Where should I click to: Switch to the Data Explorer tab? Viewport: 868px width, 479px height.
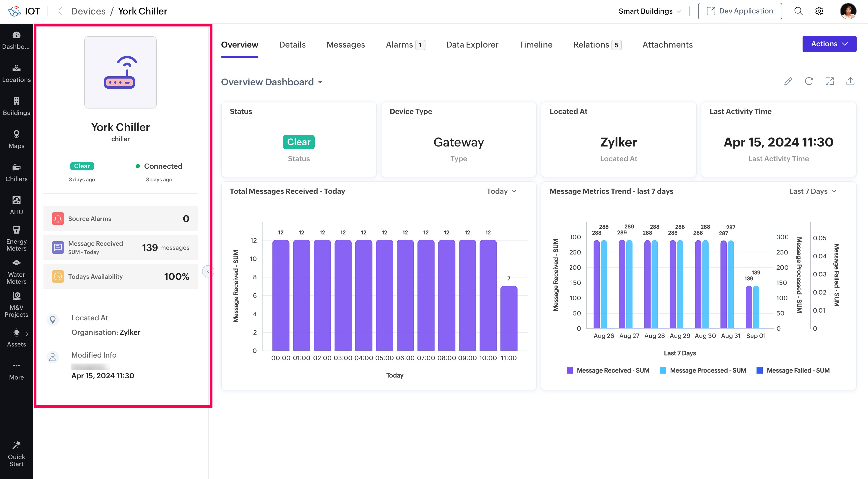[x=472, y=45]
